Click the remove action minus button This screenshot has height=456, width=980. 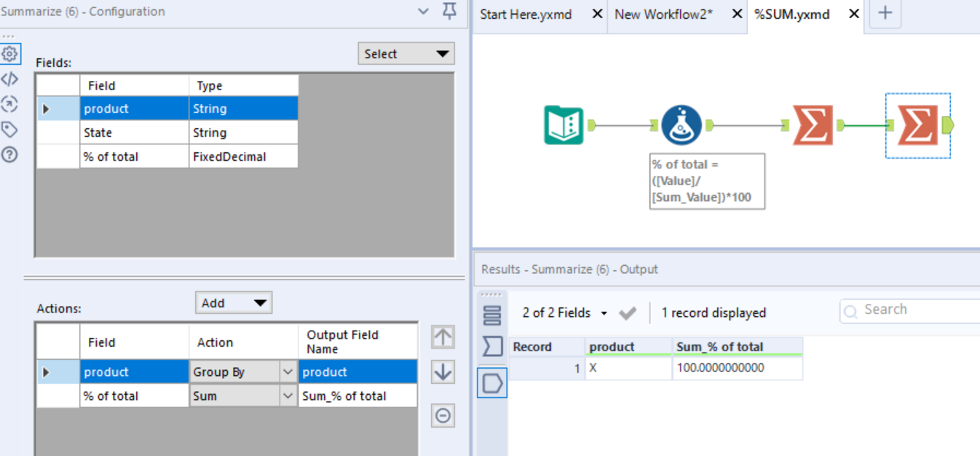click(x=443, y=415)
